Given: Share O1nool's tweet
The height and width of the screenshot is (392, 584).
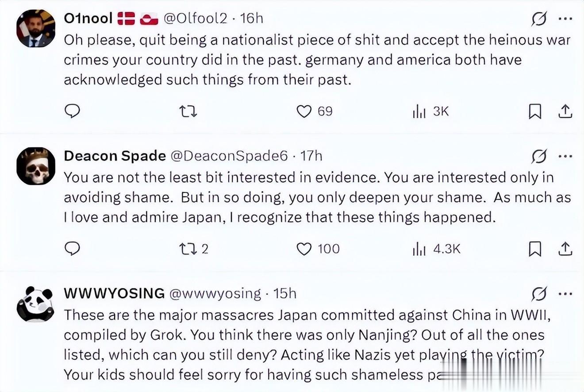Looking at the screenshot, I should click(565, 111).
